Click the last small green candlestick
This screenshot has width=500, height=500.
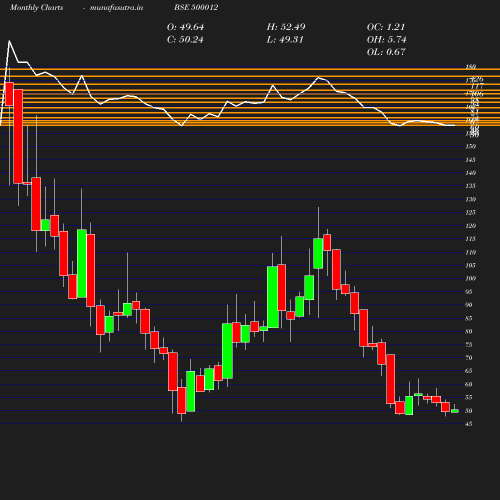click(x=455, y=411)
